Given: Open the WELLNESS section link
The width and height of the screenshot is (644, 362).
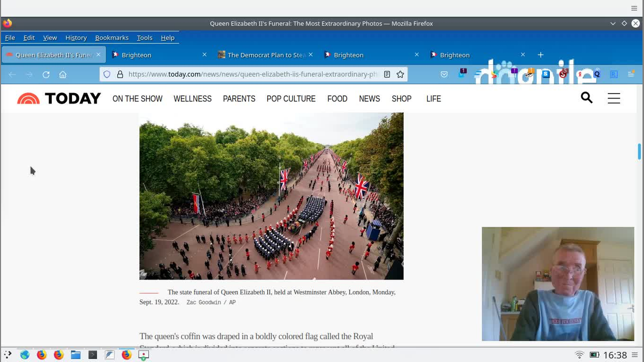Looking at the screenshot, I should (x=192, y=99).
